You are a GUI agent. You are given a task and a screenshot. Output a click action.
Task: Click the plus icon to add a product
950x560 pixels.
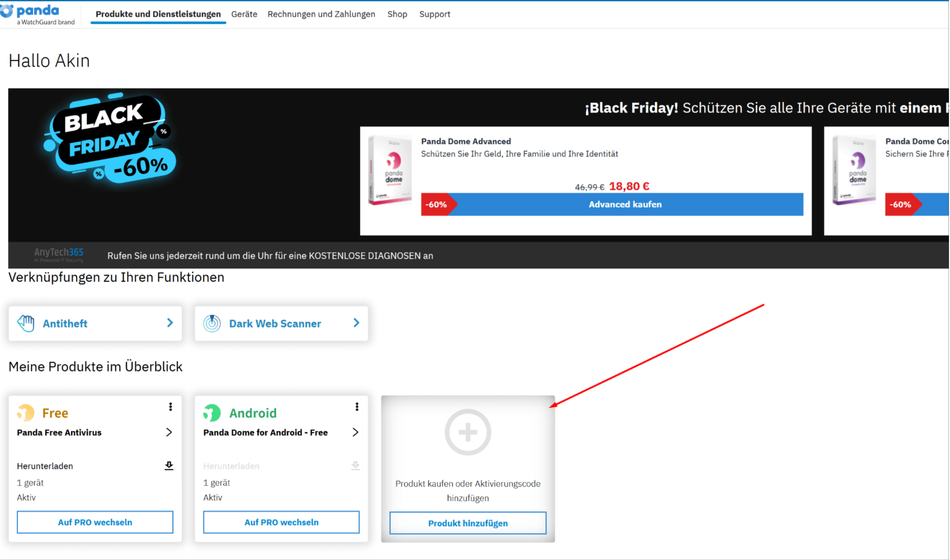[x=467, y=432]
